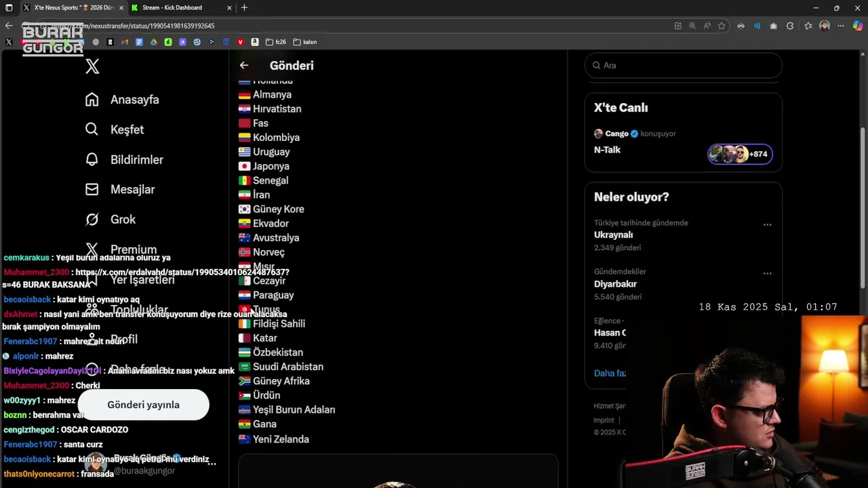This screenshot has width=868, height=488.
Task: Open a new browser tab
Action: point(244,7)
